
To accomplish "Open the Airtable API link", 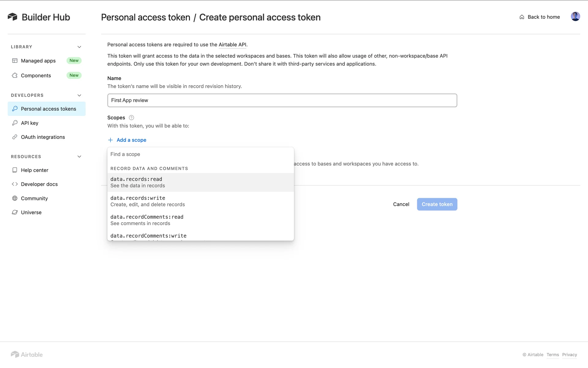I will click(x=232, y=45).
